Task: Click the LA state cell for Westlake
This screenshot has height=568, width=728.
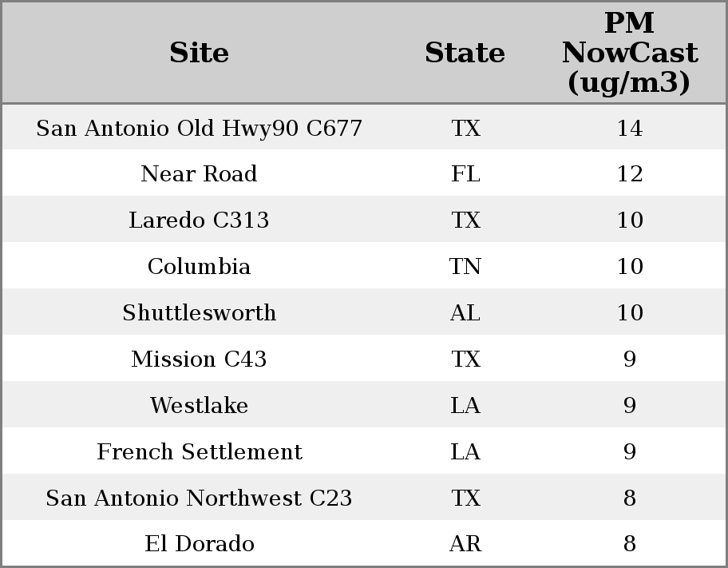Action: (x=465, y=405)
